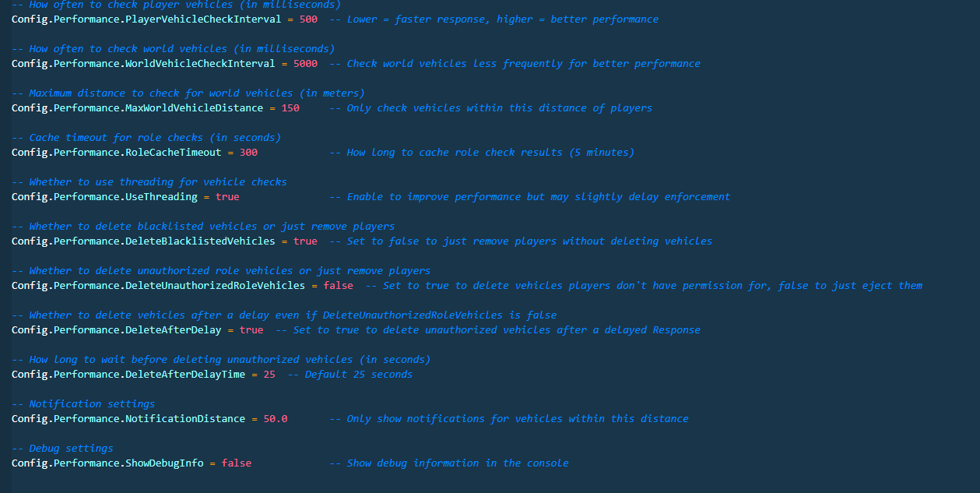Viewport: 980px width, 493px height.
Task: Click the 50.0 value of NotificationDistance
Action: [276, 418]
